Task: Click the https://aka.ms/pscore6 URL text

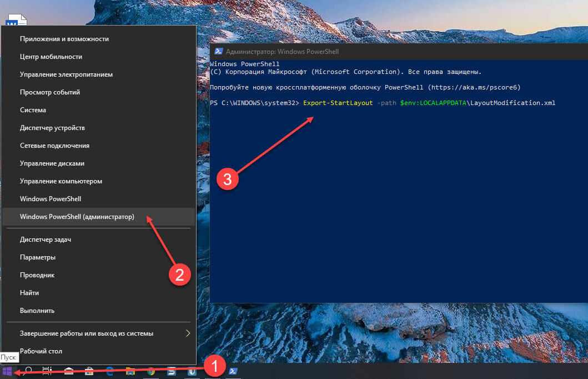Action: click(474, 87)
